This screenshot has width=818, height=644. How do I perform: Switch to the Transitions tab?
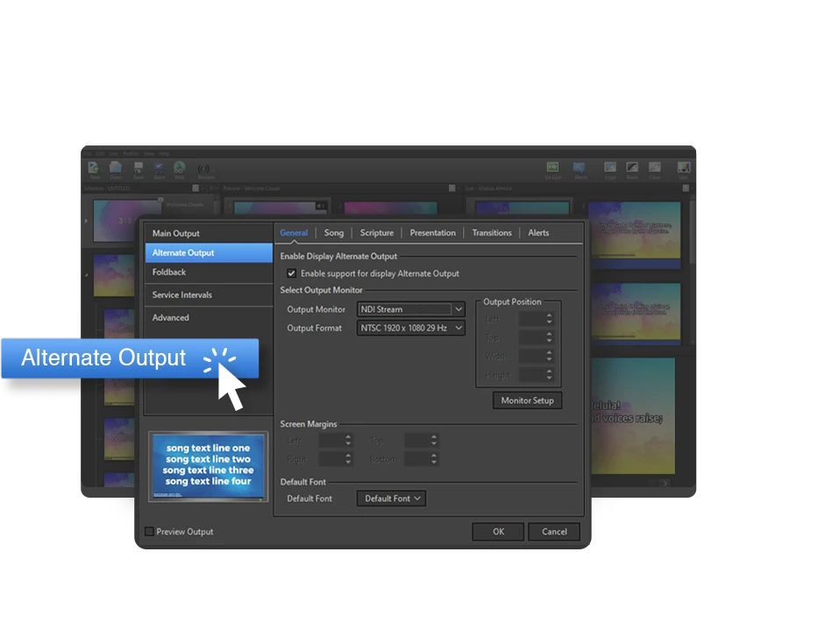click(x=492, y=232)
